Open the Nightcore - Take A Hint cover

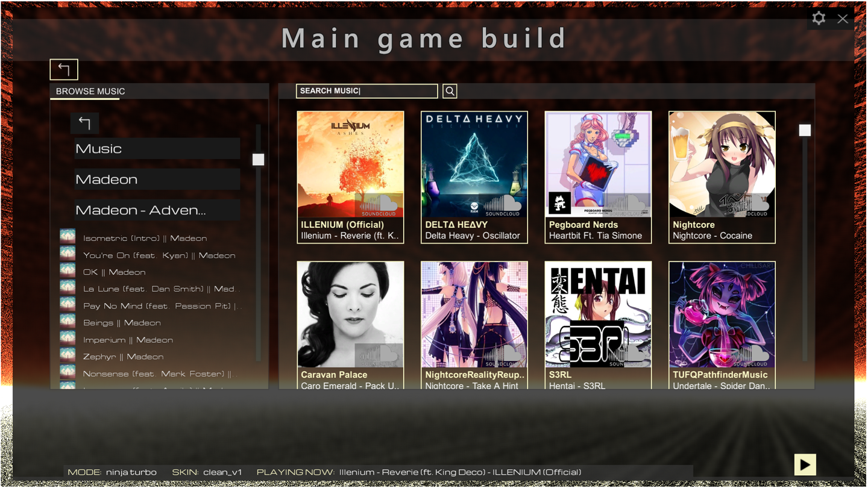474,314
